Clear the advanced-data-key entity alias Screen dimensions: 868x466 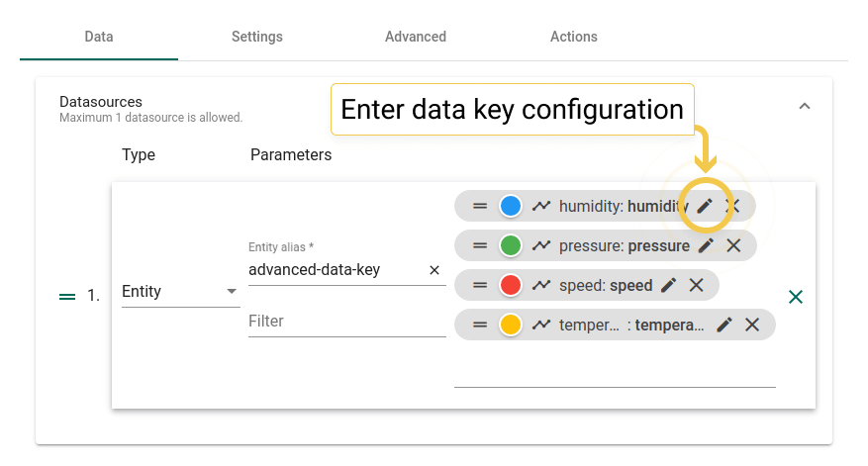434,270
